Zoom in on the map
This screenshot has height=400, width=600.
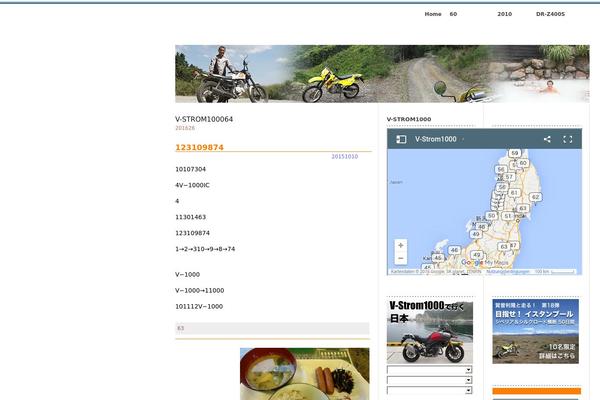[x=401, y=245]
